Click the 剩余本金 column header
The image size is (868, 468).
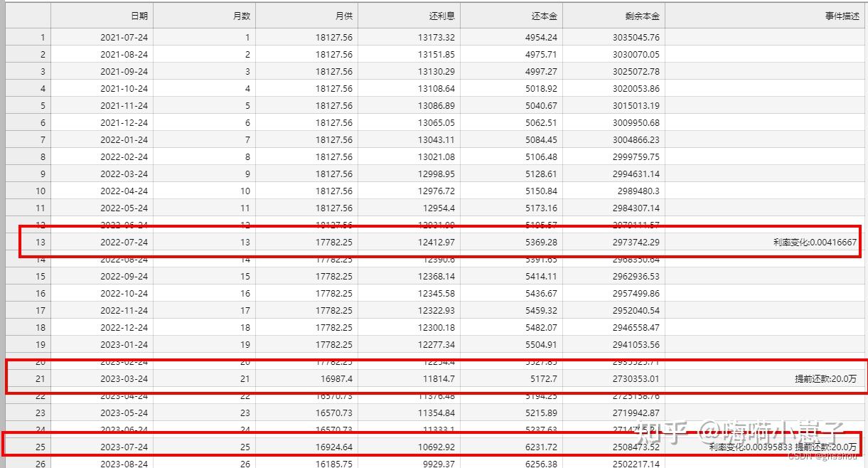click(642, 16)
